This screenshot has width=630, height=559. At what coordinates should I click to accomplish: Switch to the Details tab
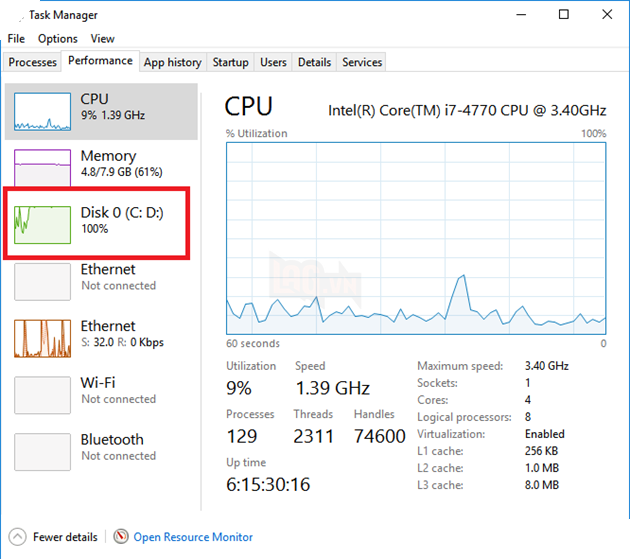314,62
